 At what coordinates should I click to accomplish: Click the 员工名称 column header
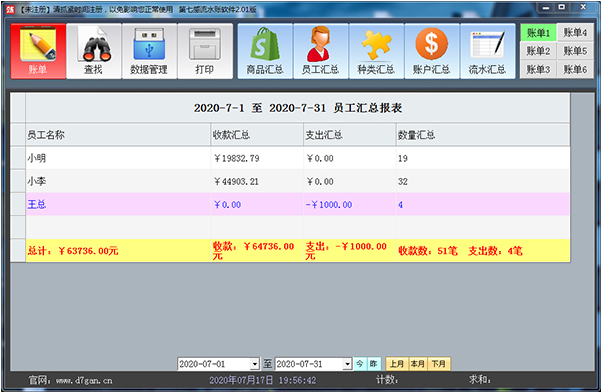(118, 135)
